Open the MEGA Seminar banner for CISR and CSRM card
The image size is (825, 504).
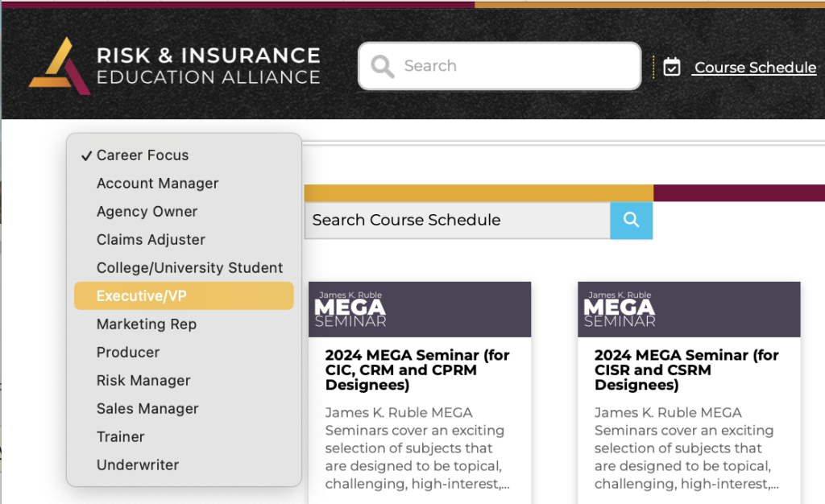pos(689,309)
